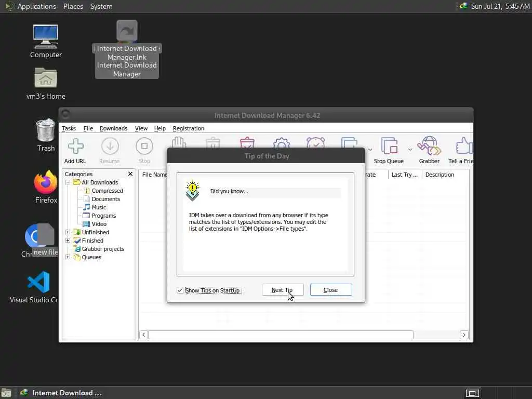Image resolution: width=532 pixels, height=399 pixels.
Task: Click the Next Tip button
Action: point(283,290)
